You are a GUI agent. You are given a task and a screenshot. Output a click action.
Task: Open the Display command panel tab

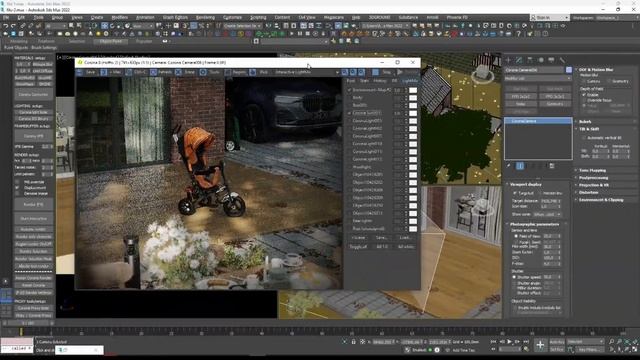pyautogui.click(x=551, y=60)
